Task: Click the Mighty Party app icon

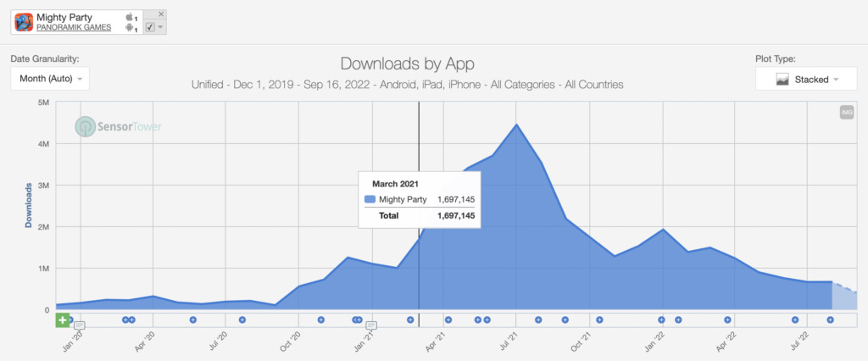Action: pos(24,22)
